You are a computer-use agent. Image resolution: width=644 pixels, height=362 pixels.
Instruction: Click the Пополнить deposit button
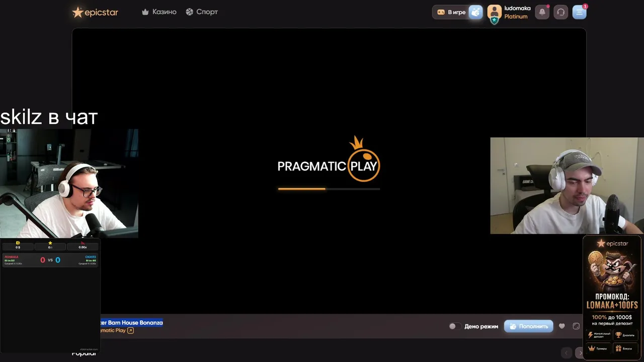(528, 326)
